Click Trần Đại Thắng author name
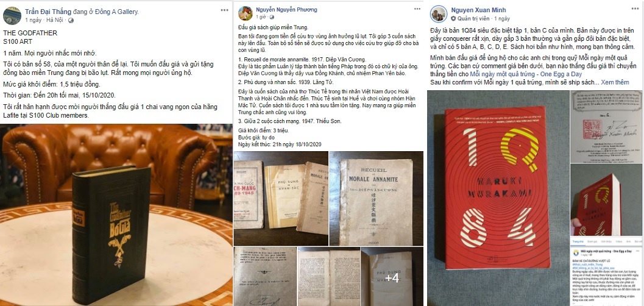Image resolution: width=644 pixels, height=306 pixels. pyautogui.click(x=48, y=12)
